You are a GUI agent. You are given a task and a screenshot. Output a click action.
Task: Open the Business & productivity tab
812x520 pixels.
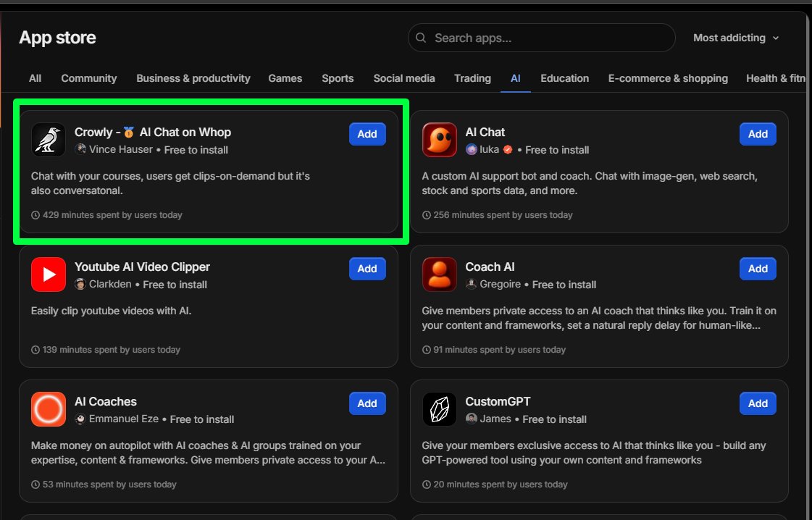(x=193, y=78)
